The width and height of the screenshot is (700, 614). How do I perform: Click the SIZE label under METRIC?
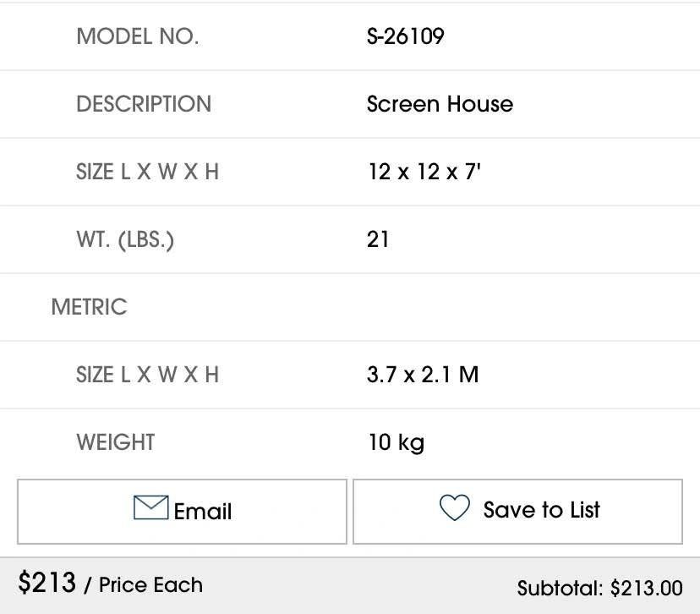(x=147, y=375)
